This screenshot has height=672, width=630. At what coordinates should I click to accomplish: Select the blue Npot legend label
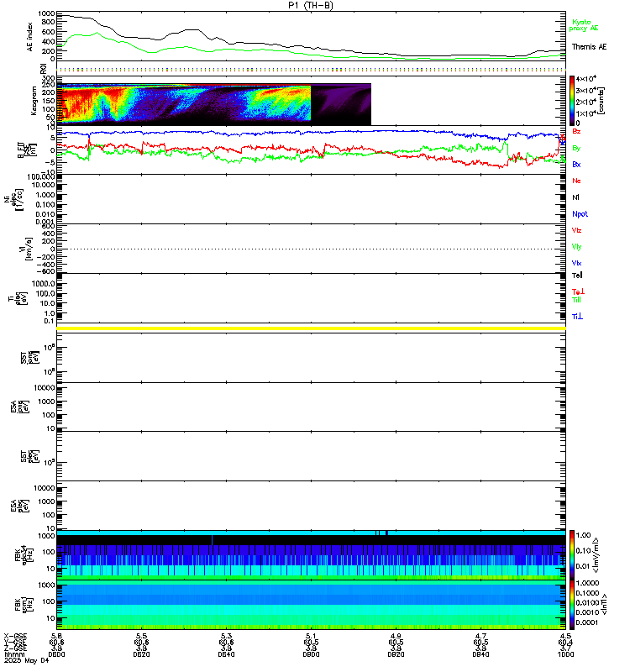tap(580, 214)
